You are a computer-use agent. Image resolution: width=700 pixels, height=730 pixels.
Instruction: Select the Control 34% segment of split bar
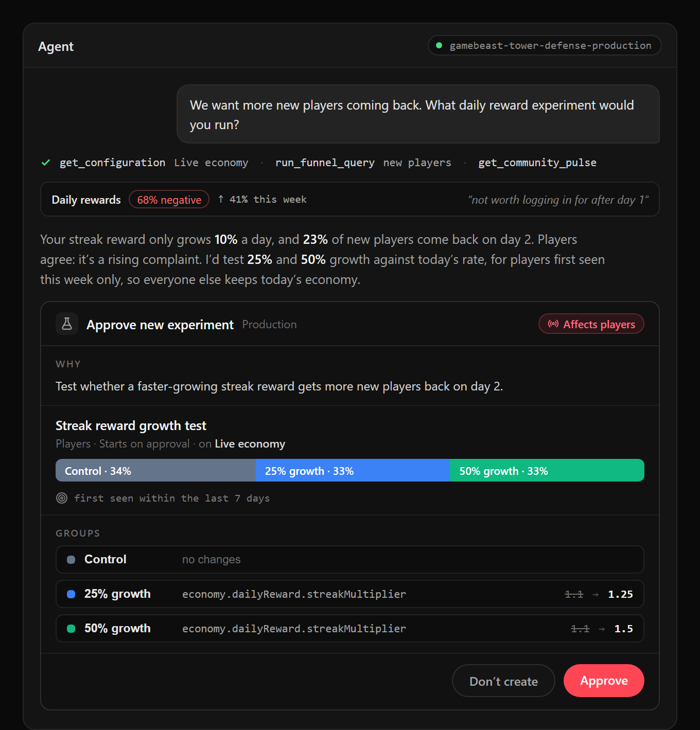[x=155, y=471]
